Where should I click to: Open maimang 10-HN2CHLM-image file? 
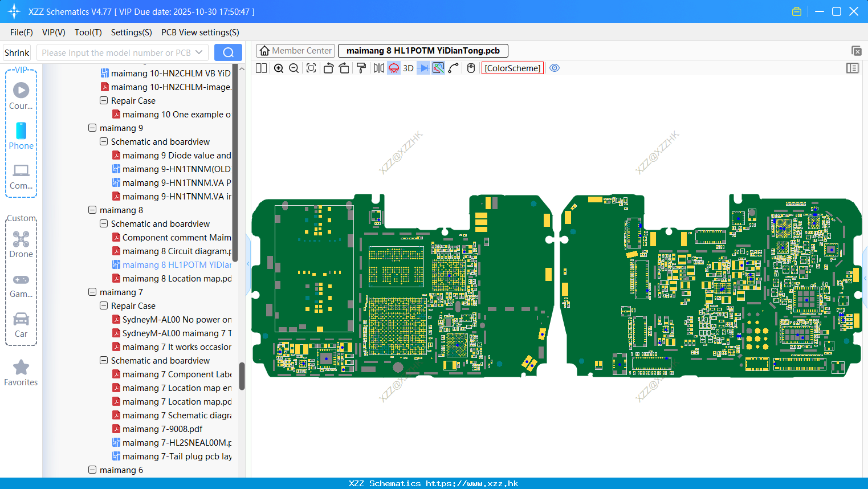coord(166,87)
